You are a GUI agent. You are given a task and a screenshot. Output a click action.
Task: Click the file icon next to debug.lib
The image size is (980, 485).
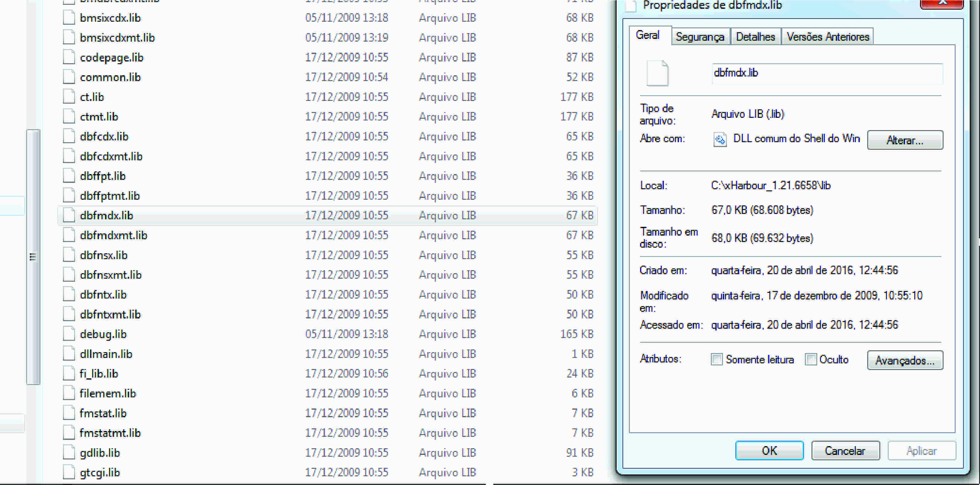coord(69,334)
